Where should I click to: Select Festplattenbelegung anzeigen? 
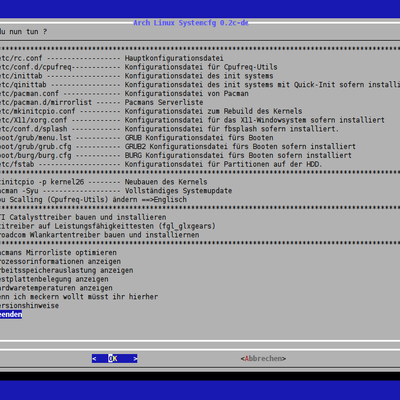[x=54, y=279]
